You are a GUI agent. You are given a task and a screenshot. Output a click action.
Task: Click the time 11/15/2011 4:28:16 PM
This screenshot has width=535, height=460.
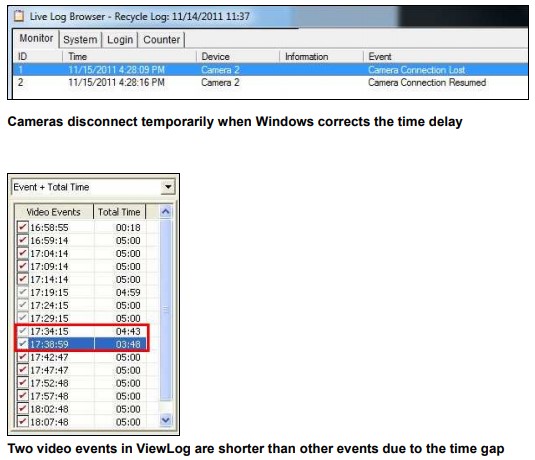[116, 82]
